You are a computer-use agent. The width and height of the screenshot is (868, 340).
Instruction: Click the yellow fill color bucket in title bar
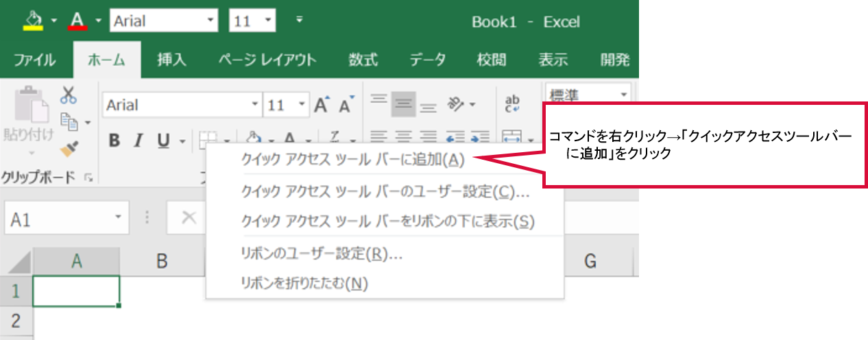[x=33, y=21]
